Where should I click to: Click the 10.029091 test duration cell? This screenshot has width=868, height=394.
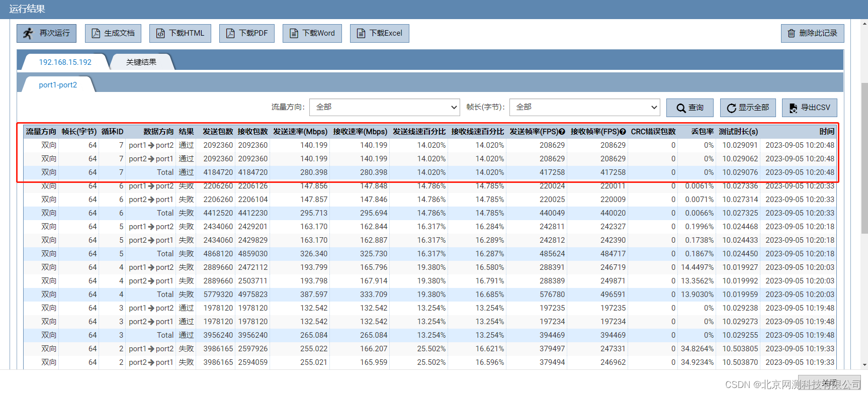pyautogui.click(x=740, y=145)
